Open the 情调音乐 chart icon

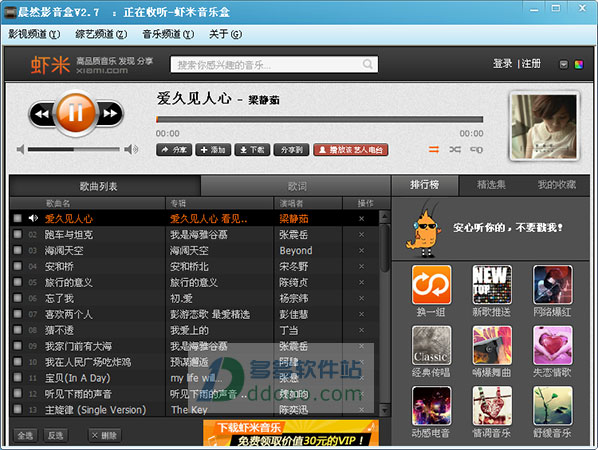click(492, 406)
